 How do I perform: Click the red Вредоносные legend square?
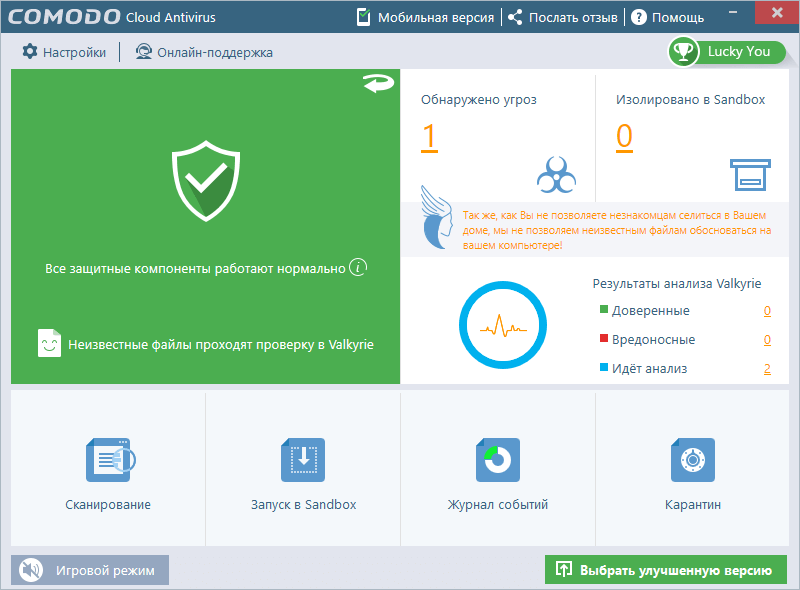click(x=604, y=338)
